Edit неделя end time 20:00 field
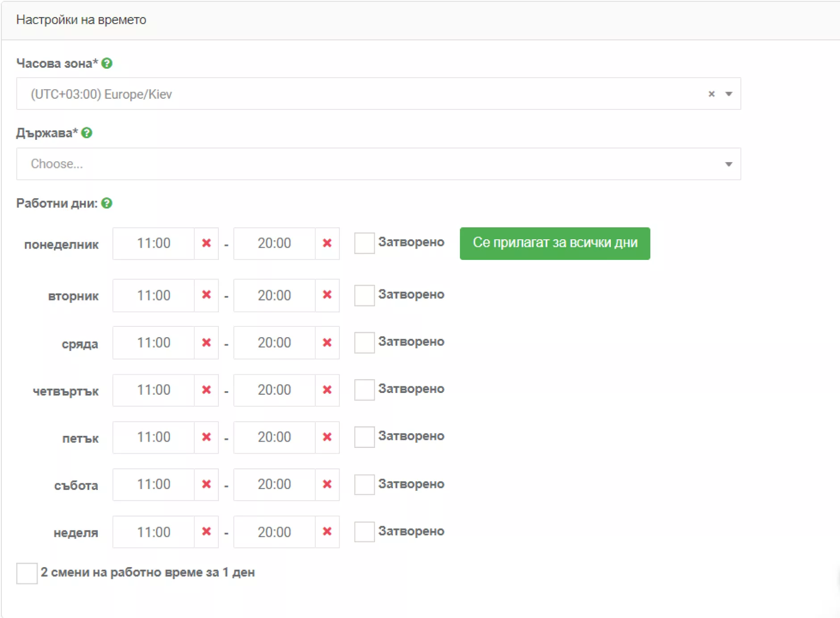The height and width of the screenshot is (618, 840). point(274,532)
